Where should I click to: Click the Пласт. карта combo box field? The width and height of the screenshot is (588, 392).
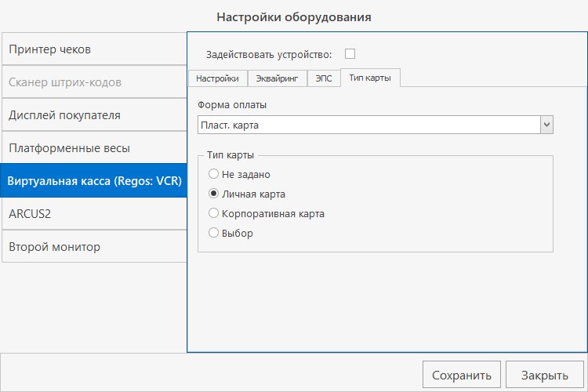[x=368, y=125]
